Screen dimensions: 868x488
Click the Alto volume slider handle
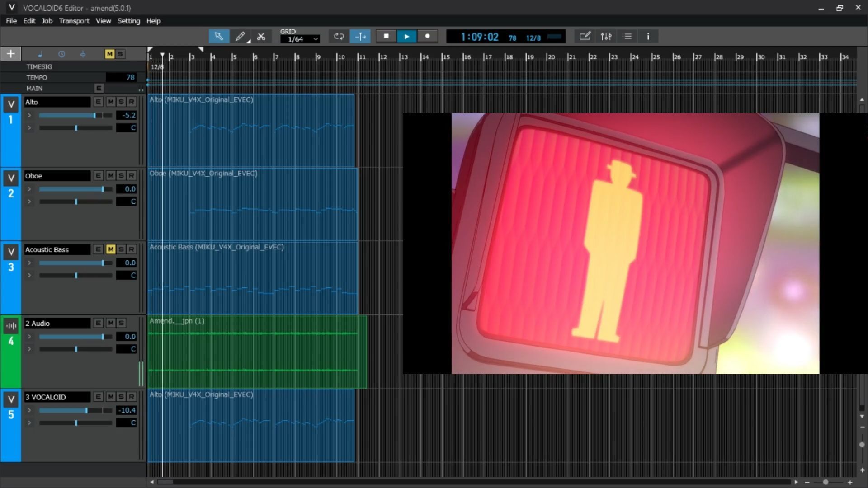(x=95, y=116)
